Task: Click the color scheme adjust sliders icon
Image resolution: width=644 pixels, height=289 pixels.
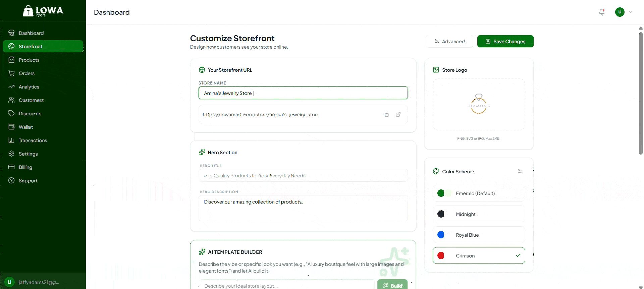Action: (520, 171)
